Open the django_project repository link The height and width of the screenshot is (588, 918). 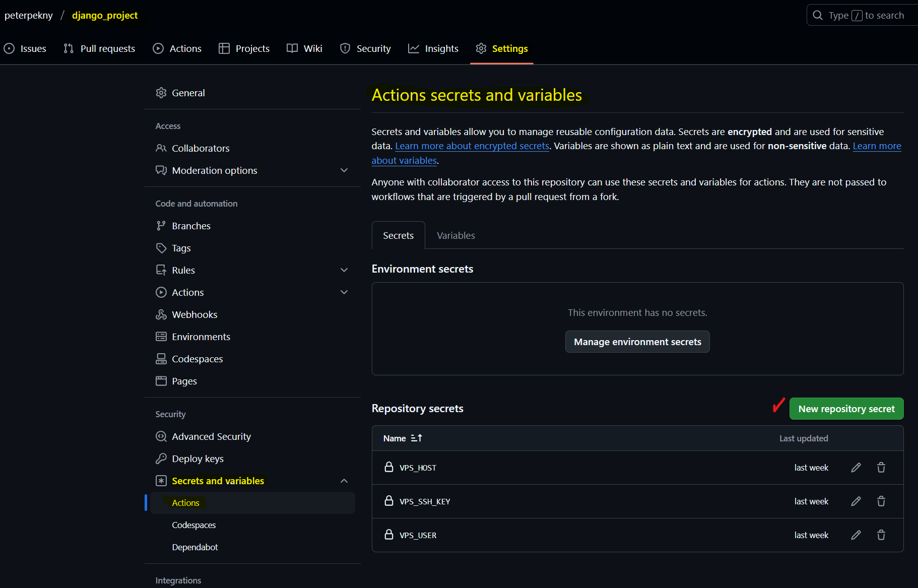[x=105, y=15]
